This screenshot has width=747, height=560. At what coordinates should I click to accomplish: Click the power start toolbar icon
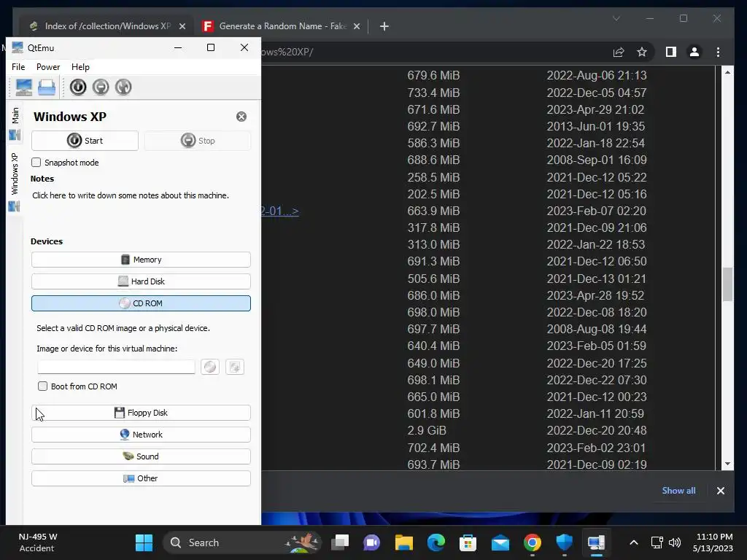coord(78,87)
